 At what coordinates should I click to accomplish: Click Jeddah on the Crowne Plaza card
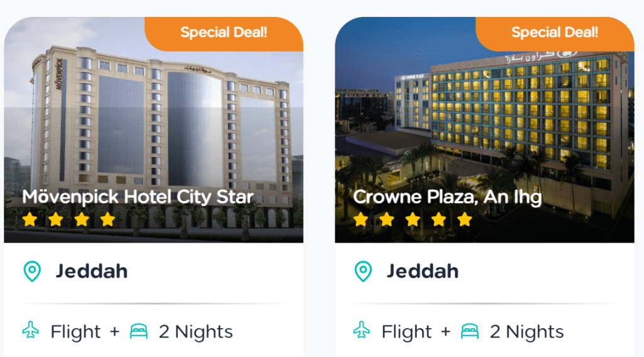(423, 272)
